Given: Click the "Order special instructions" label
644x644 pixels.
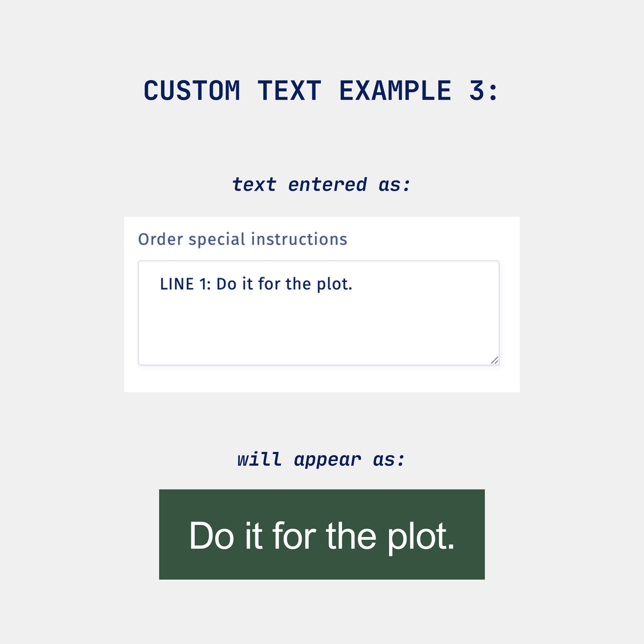Looking at the screenshot, I should coord(242,239).
